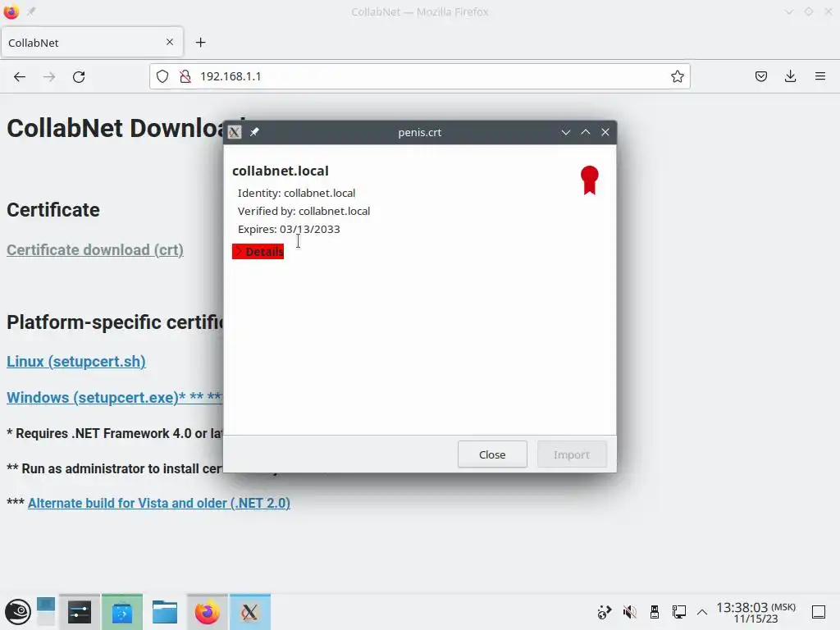Launch Discover software center from taskbar

(x=122, y=612)
